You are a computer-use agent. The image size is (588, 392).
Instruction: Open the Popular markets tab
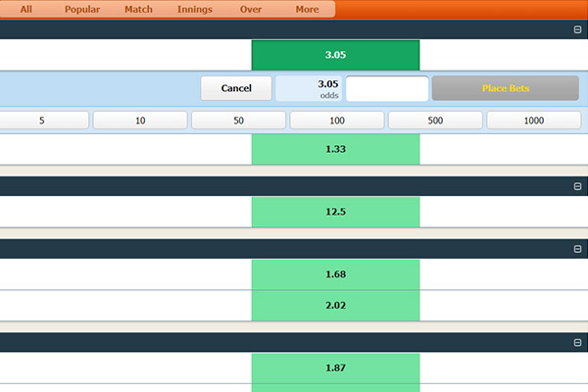pyautogui.click(x=82, y=9)
